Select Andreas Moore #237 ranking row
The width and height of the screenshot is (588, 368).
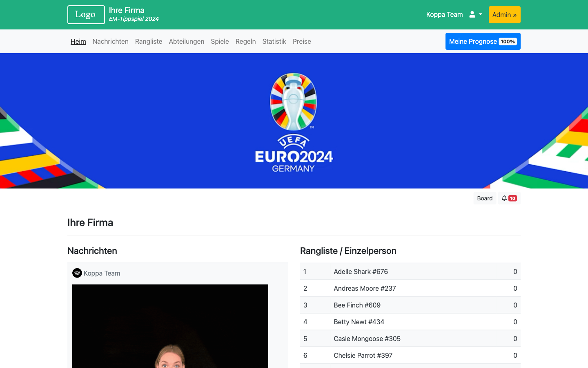pyautogui.click(x=410, y=288)
